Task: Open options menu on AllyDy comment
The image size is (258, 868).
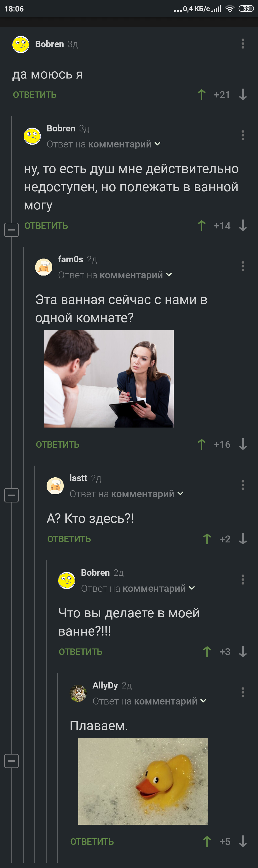Action: point(243,693)
